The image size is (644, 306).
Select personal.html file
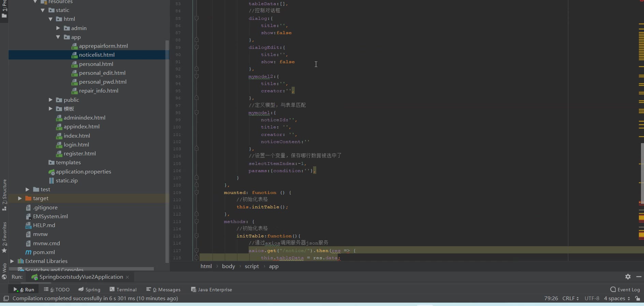click(96, 64)
